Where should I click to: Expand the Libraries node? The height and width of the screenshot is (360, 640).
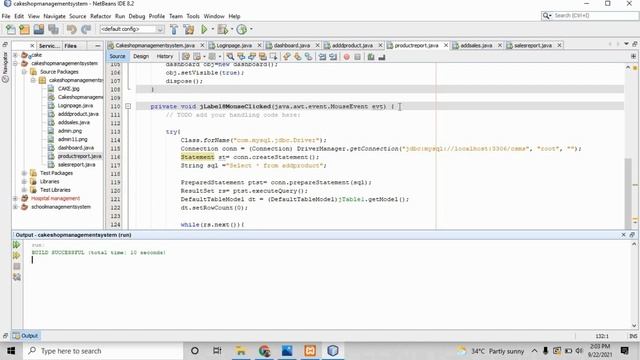(x=24, y=182)
